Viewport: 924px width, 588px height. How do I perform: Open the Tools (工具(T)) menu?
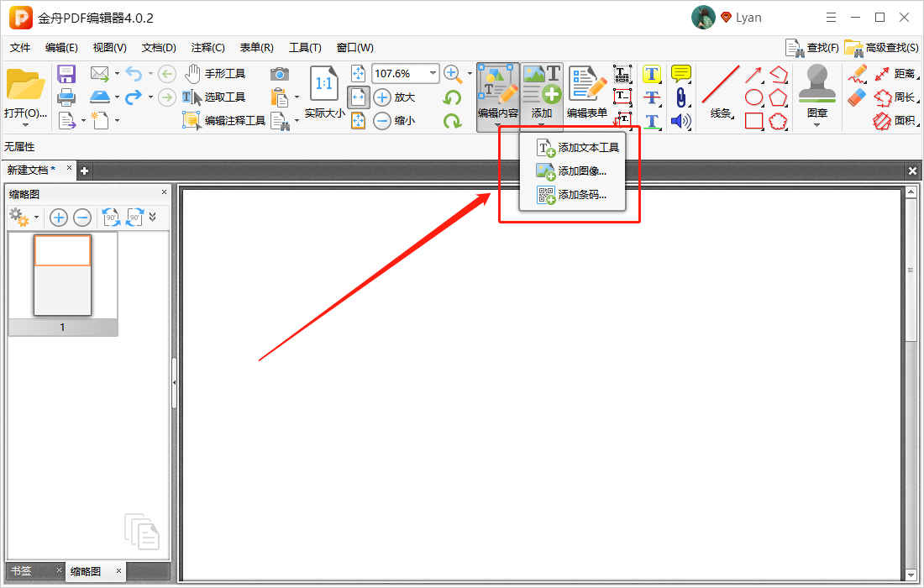305,48
